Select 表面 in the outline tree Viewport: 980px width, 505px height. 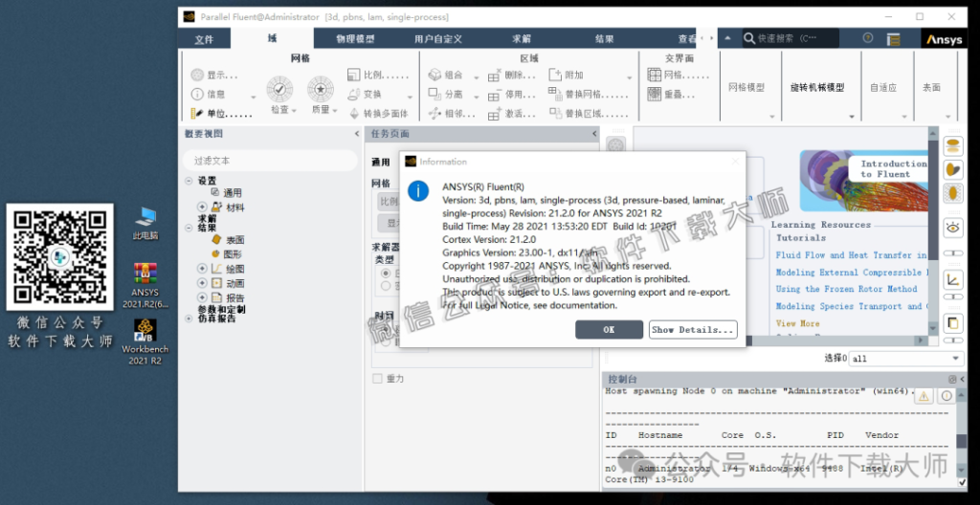235,239
